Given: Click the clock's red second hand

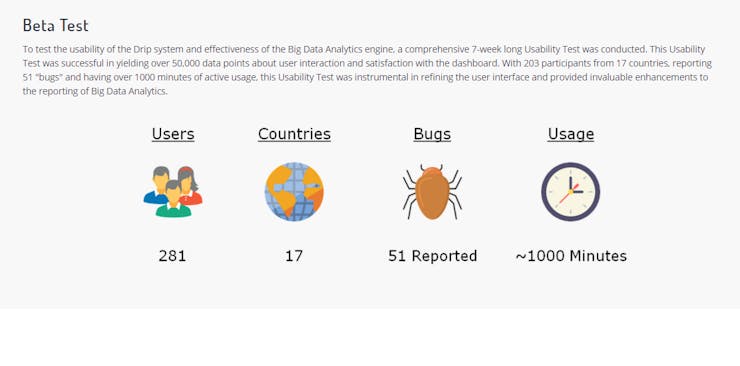Looking at the screenshot, I should [566, 194].
